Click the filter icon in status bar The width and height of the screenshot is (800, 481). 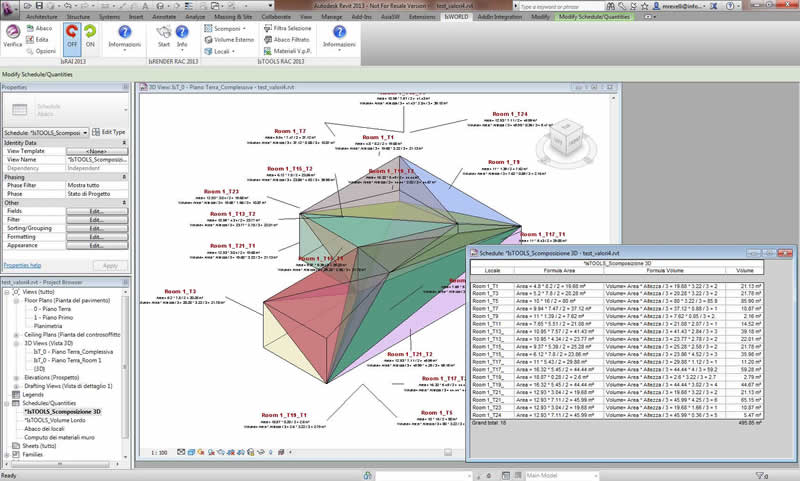coord(761,475)
